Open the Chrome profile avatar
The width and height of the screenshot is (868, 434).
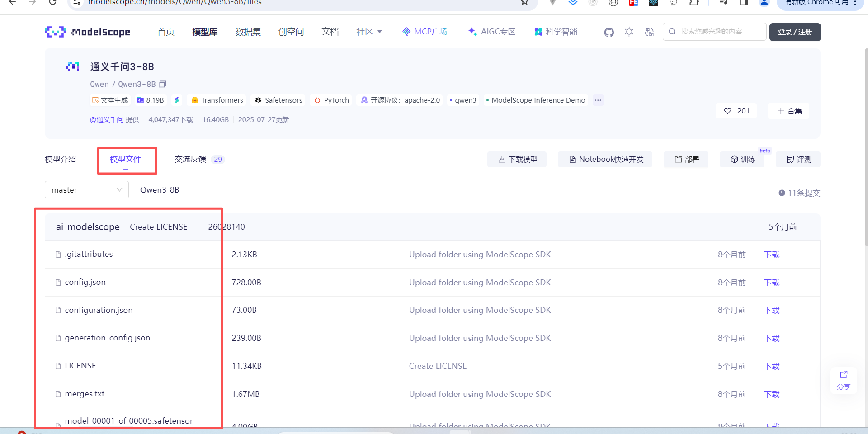click(x=764, y=2)
